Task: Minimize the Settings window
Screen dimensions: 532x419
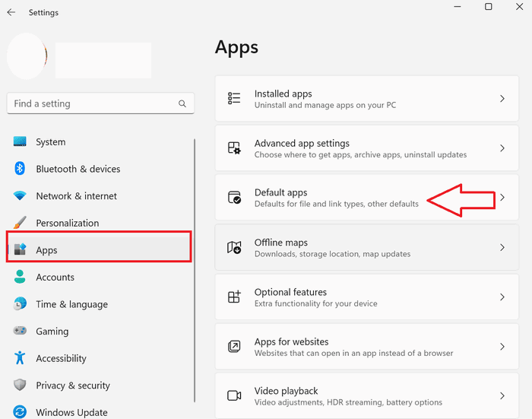Action: pos(458,6)
